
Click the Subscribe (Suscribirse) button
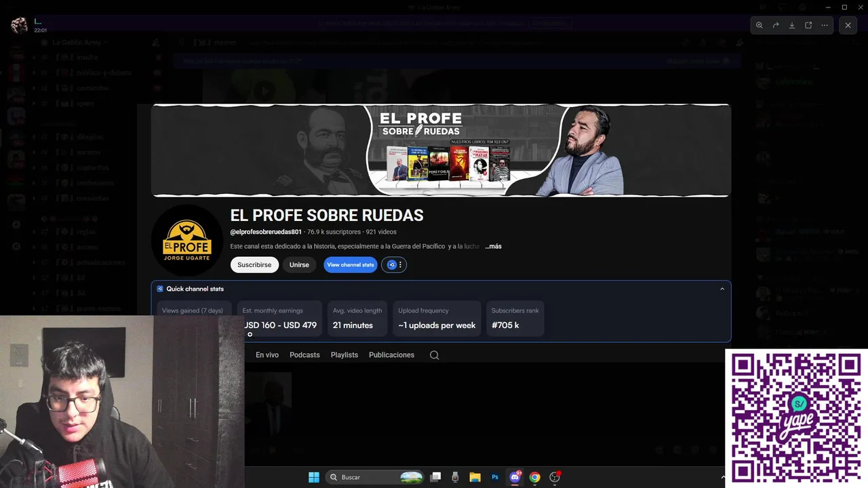254,265
